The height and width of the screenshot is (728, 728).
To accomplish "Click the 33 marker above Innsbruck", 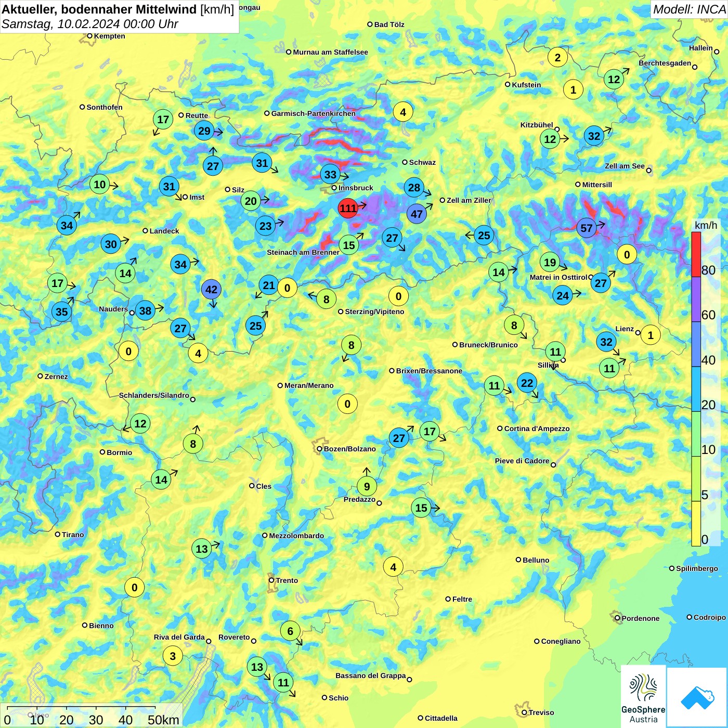I will point(331,174).
